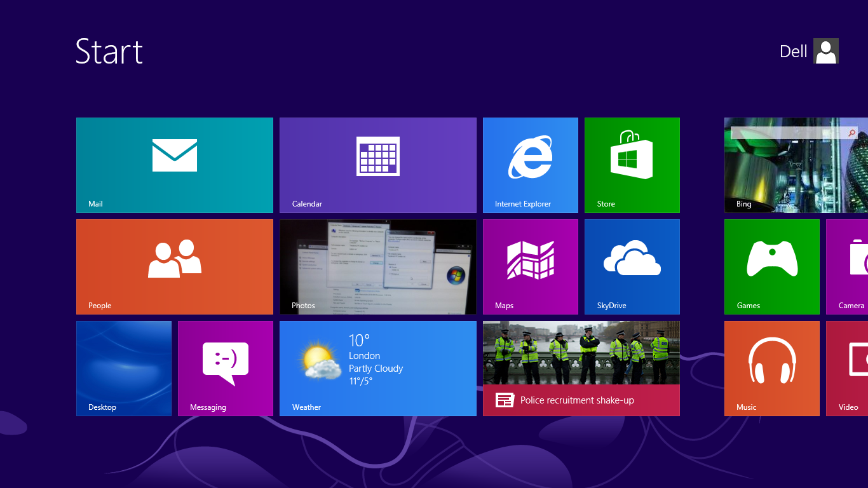The image size is (868, 488).
Task: Open the Photos tile
Action: (x=378, y=267)
